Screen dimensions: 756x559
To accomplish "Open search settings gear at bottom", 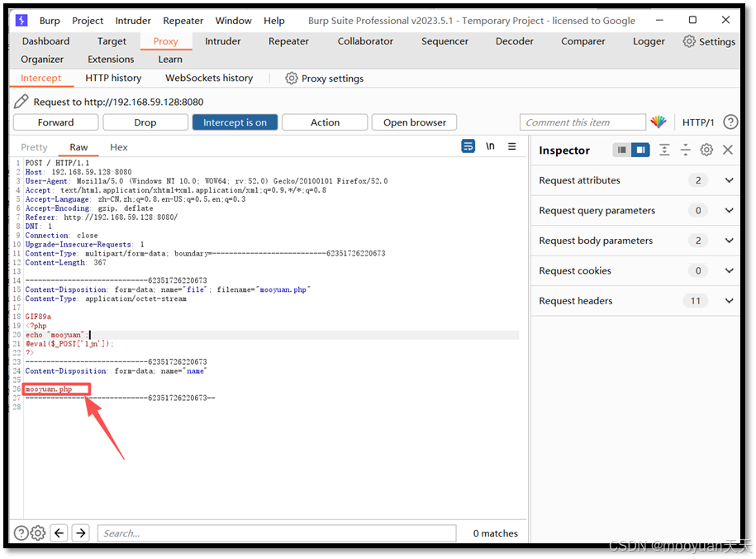I will [x=38, y=533].
